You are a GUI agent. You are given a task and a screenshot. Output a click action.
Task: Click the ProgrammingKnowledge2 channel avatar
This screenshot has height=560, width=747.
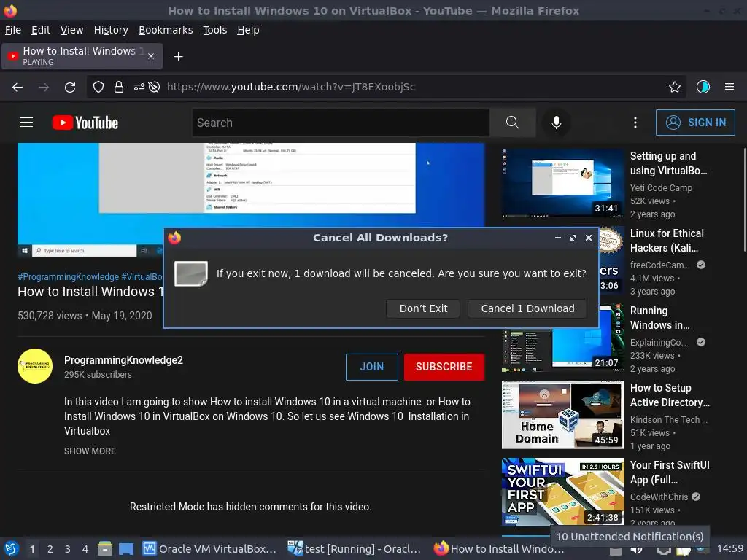[35, 366]
